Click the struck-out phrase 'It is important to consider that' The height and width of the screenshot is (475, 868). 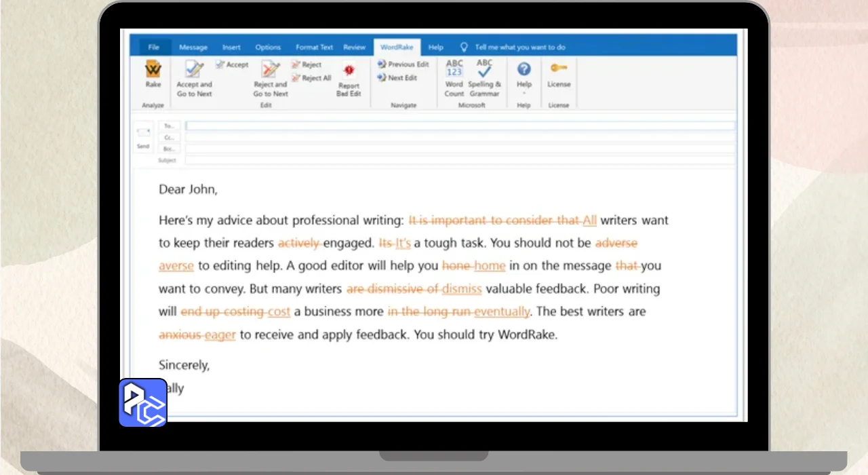[x=494, y=221]
